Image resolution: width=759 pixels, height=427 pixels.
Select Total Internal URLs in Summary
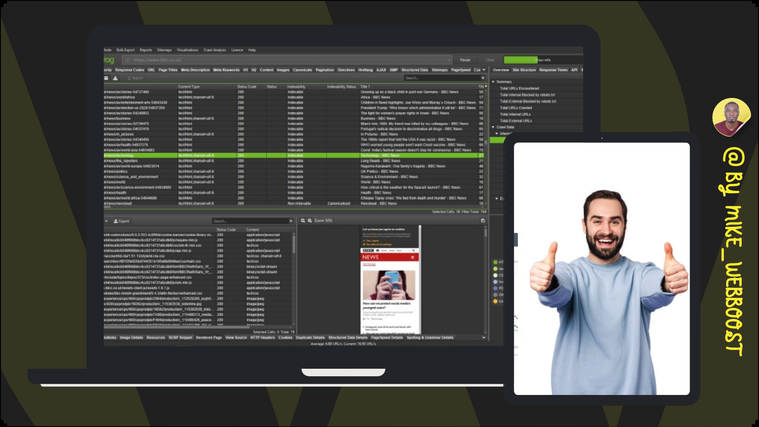(x=515, y=114)
